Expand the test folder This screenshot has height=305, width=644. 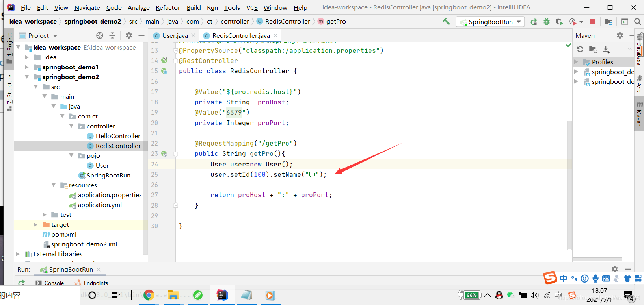(45, 215)
